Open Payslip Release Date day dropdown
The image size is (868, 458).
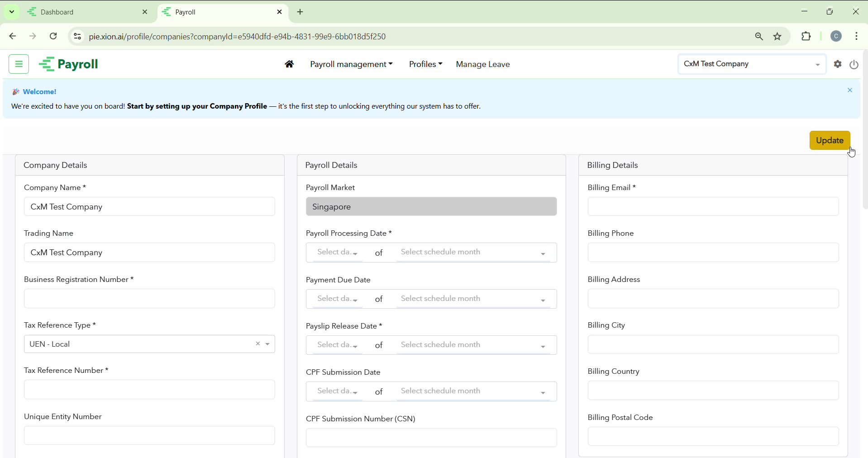(x=337, y=345)
